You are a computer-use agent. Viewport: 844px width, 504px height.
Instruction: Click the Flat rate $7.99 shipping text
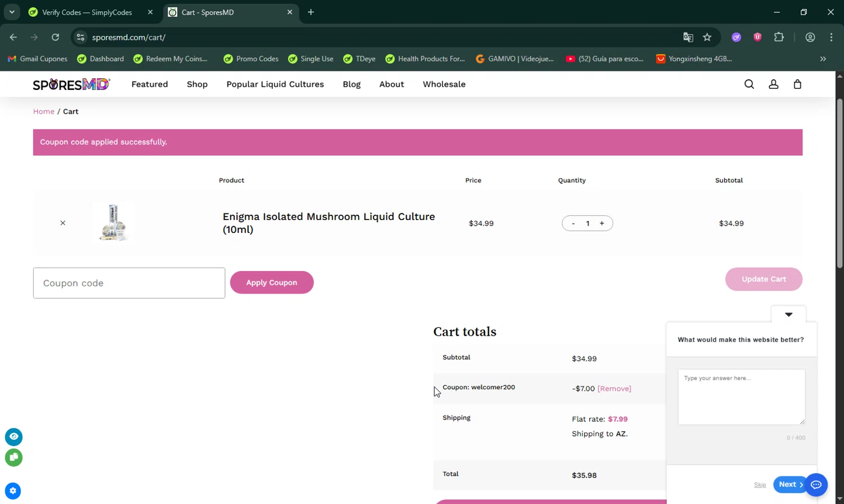click(600, 419)
